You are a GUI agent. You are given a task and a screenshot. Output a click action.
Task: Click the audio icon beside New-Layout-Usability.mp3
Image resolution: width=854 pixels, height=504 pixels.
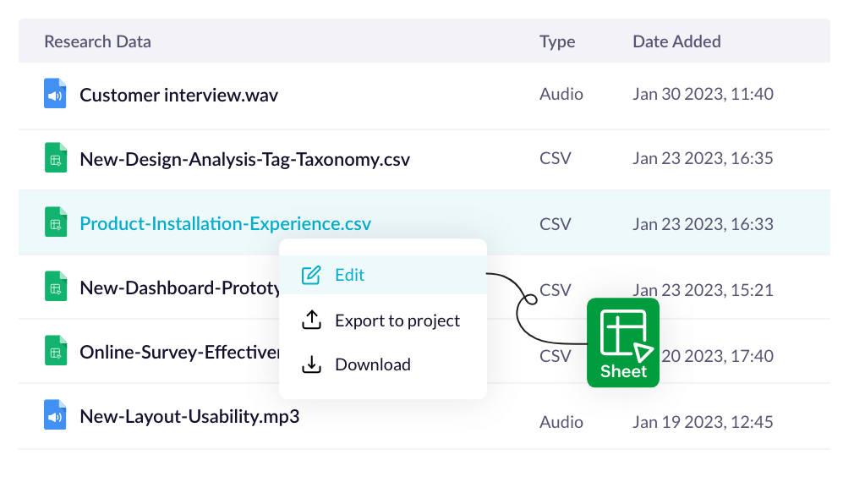tap(54, 415)
